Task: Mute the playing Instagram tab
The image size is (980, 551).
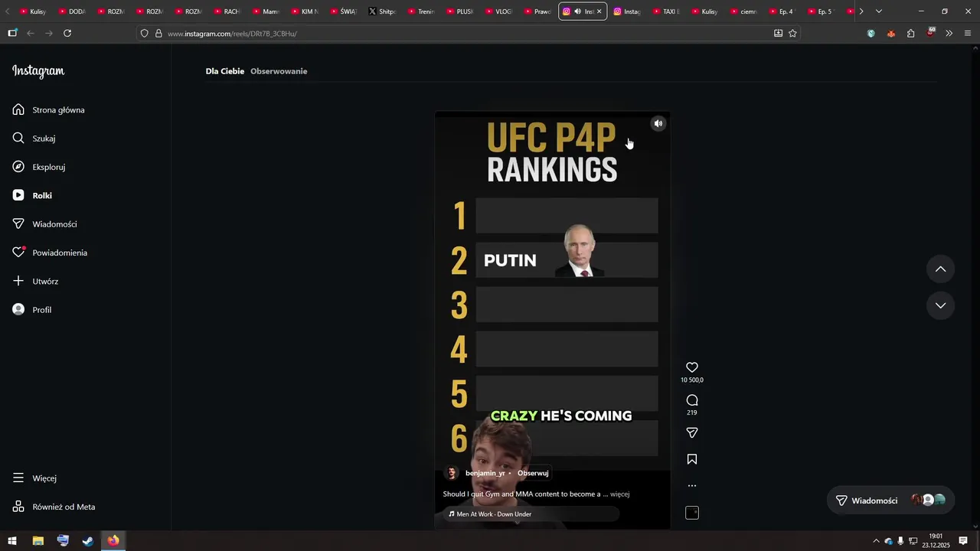Action: [x=577, y=11]
